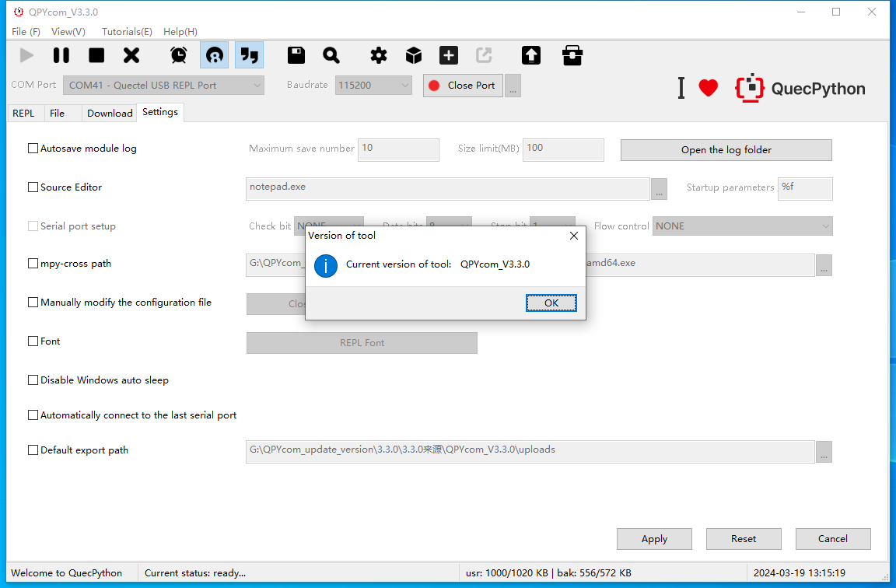Click the 3D cube package icon
This screenshot has height=588, width=896.
pyautogui.click(x=414, y=55)
